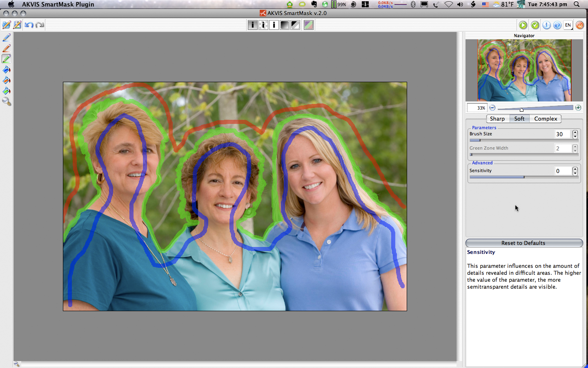Open the Apple menu

pos(11,4)
